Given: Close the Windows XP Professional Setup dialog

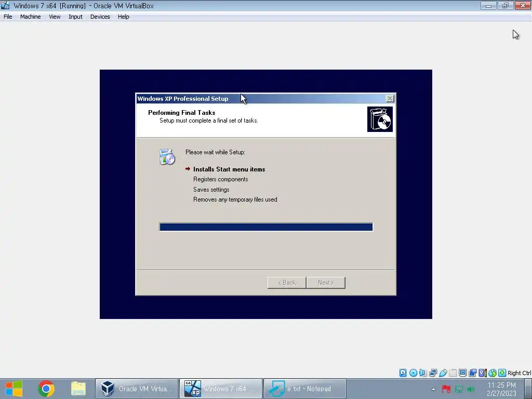Looking at the screenshot, I should pos(390,98).
